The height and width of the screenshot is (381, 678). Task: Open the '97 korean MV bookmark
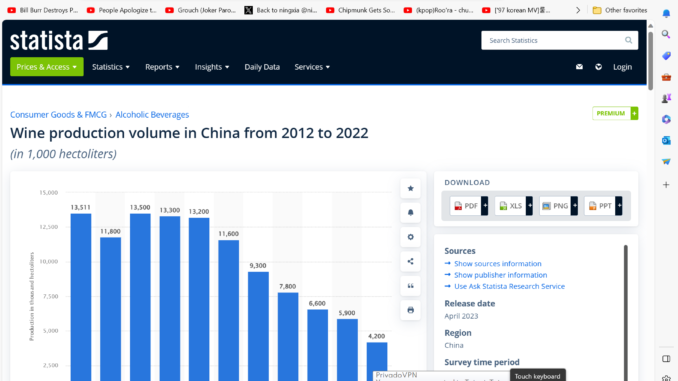(517, 10)
